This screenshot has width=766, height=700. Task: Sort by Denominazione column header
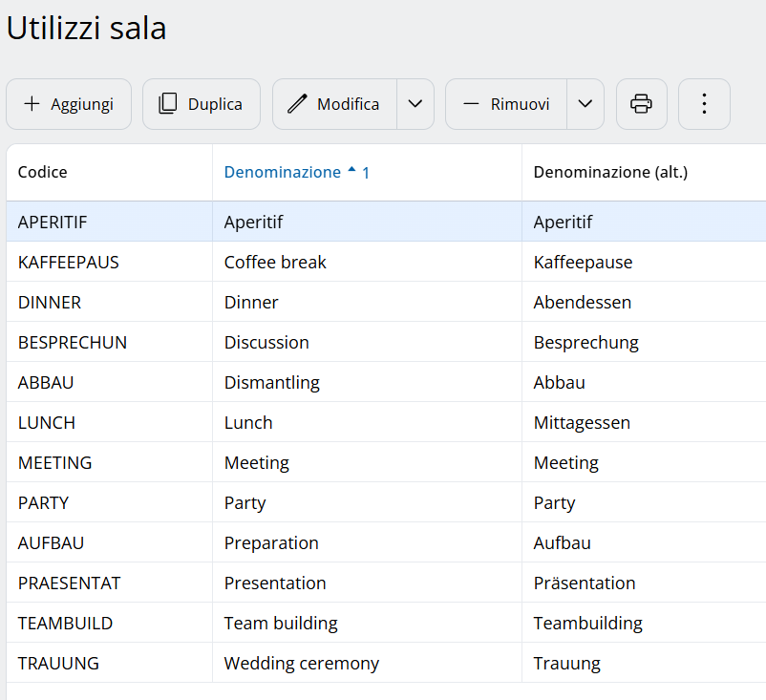click(283, 173)
